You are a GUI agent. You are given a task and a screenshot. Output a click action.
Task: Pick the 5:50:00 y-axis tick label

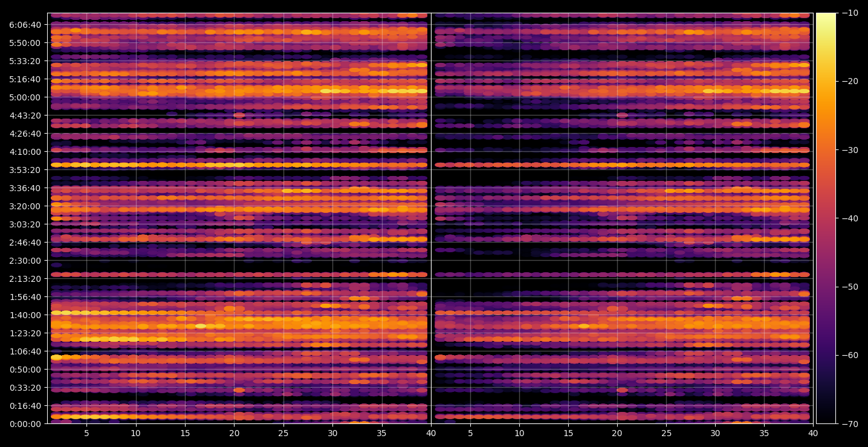tap(25, 43)
